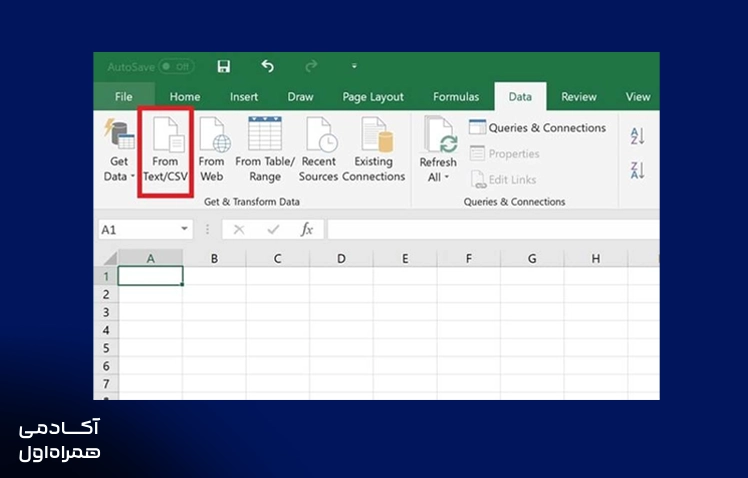Select column D header
Screen dimensions: 748x478
[x=341, y=258]
